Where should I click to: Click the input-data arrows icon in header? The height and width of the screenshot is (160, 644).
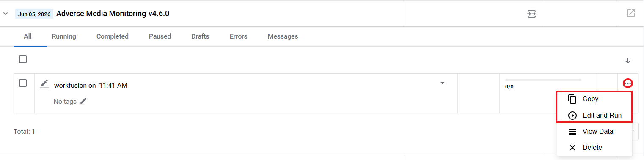tap(531, 14)
